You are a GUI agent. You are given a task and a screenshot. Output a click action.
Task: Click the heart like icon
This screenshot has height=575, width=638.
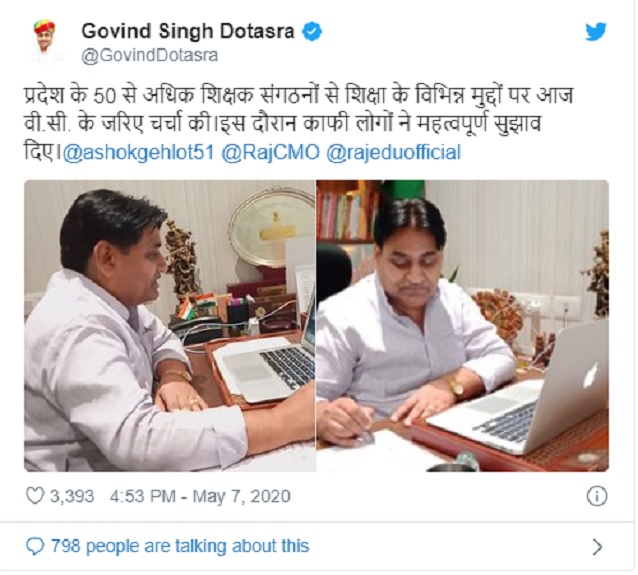35,496
